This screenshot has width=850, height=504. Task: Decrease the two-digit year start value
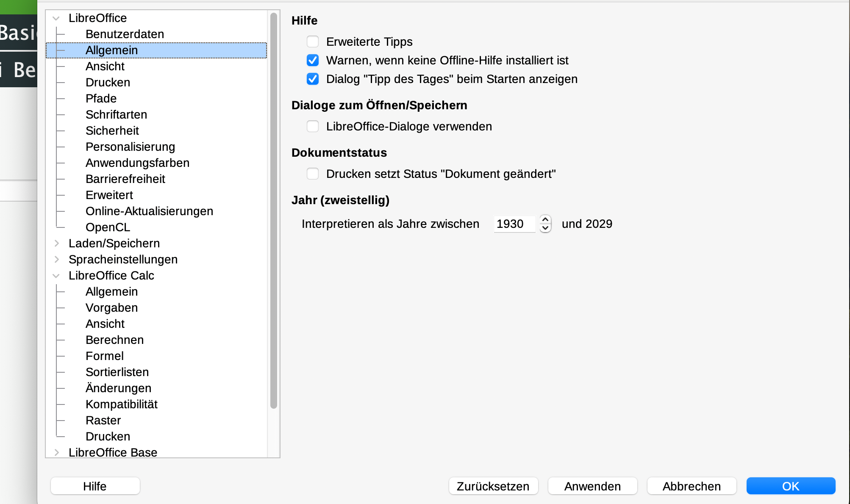coord(545,228)
